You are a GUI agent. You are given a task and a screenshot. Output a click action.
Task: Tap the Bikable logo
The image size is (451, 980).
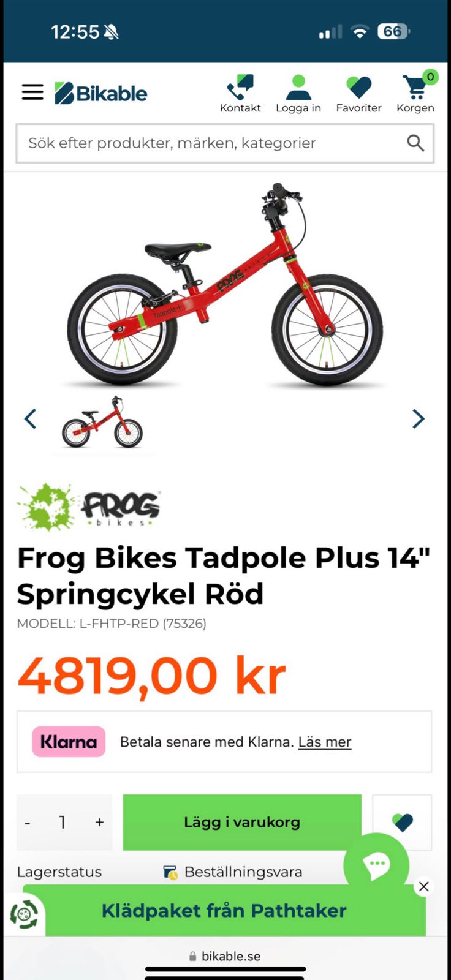(101, 93)
